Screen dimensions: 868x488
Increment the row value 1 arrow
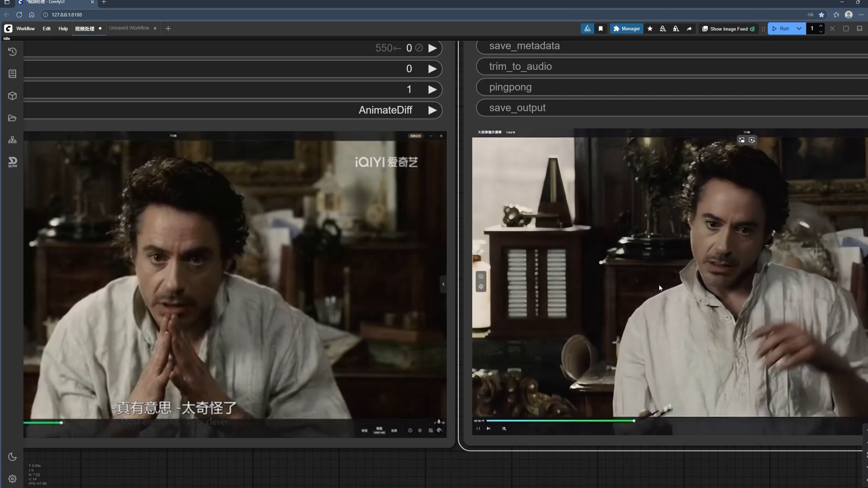tap(433, 90)
